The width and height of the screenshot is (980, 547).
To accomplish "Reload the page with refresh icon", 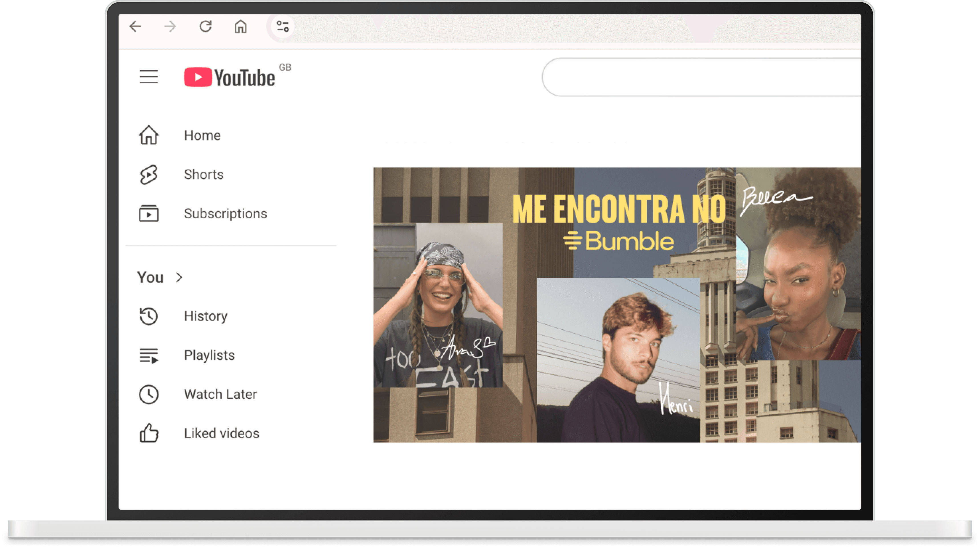I will (x=205, y=26).
